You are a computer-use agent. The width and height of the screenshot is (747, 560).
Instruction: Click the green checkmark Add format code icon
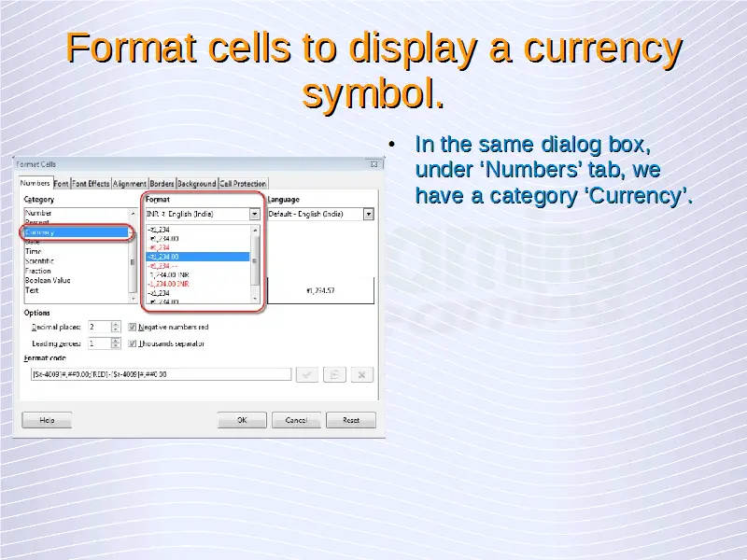click(x=305, y=374)
